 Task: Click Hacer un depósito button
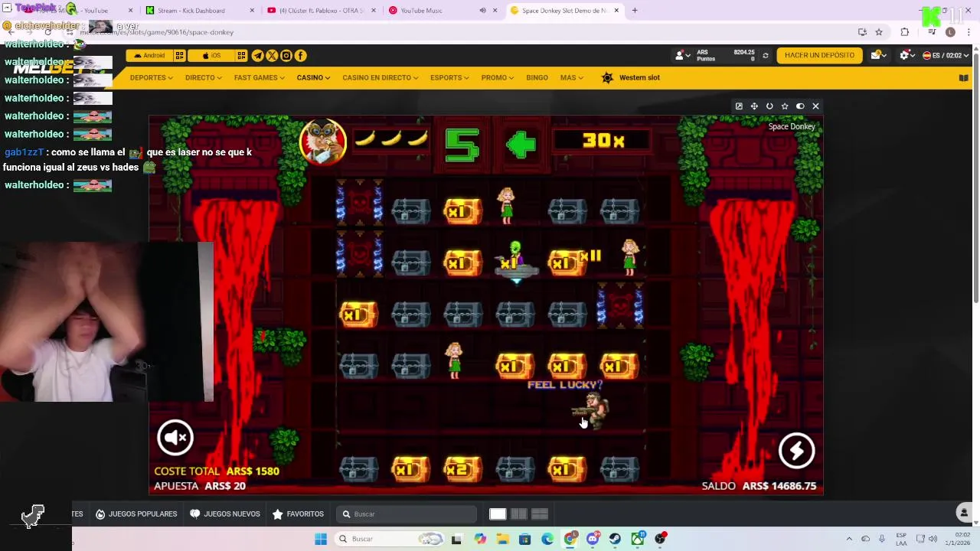(819, 55)
